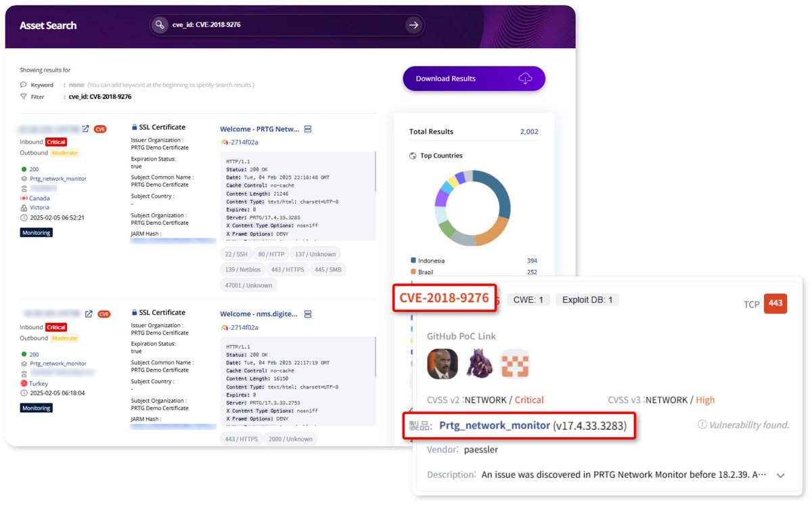Viewport: 812px width, 505px height.
Task: Expand the vulnerability Description chevron
Action: pos(780,475)
